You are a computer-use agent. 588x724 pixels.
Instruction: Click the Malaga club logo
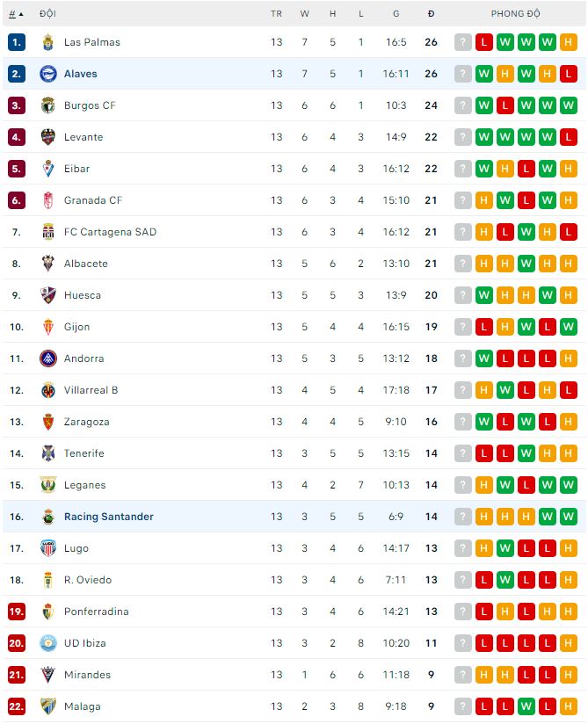point(47,706)
